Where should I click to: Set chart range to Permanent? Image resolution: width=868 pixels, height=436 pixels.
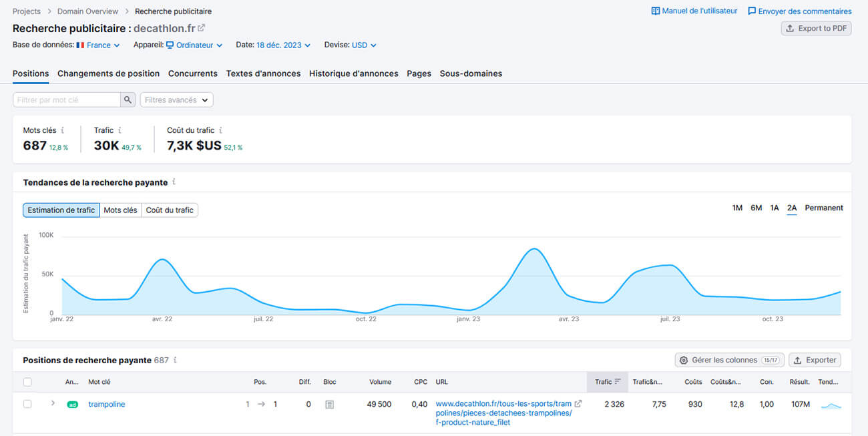(x=824, y=208)
